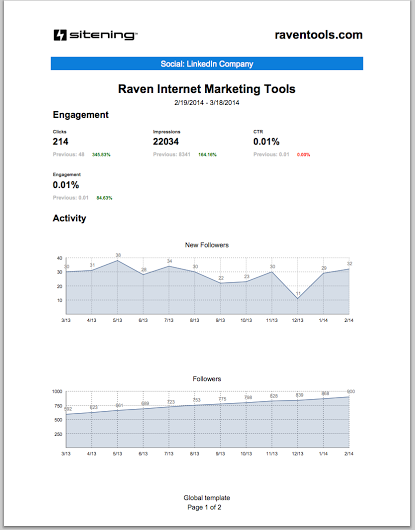415x530 pixels.
Task: Click the red CTR change percentage
Action: (x=303, y=155)
